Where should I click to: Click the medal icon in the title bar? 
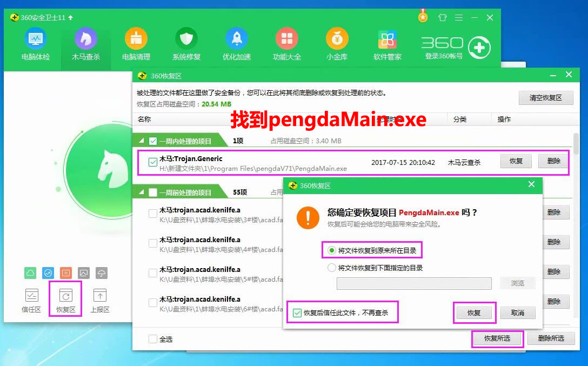click(x=423, y=17)
